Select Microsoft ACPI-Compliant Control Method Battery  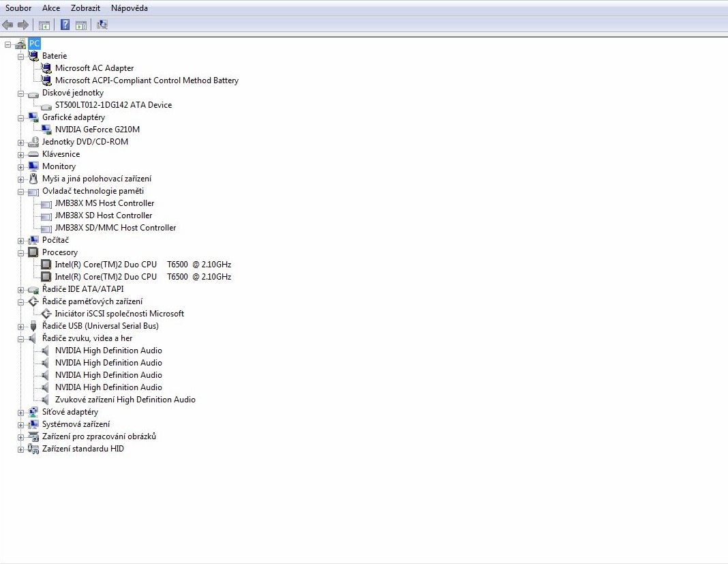coord(147,80)
